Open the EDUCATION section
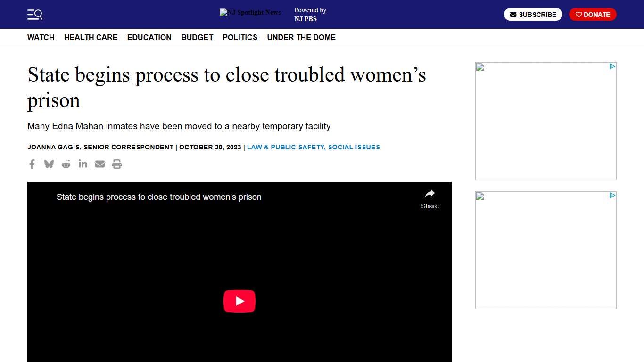 tap(149, 37)
